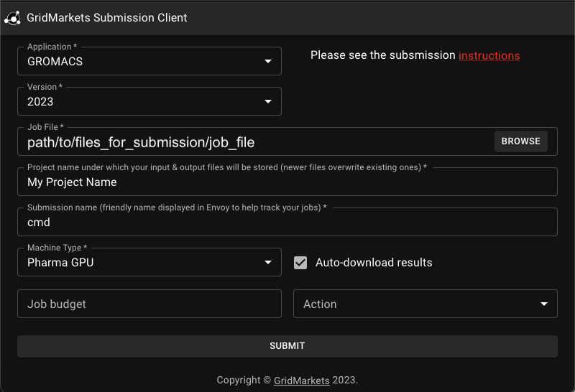The height and width of the screenshot is (392, 575).
Task: Follow the GridMarkets link in the copyright footer
Action: click(301, 381)
